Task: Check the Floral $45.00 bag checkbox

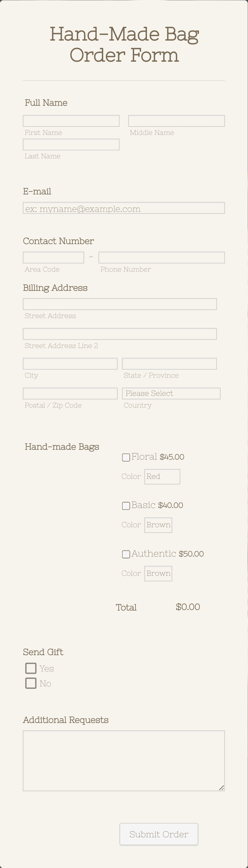Action: (x=126, y=457)
